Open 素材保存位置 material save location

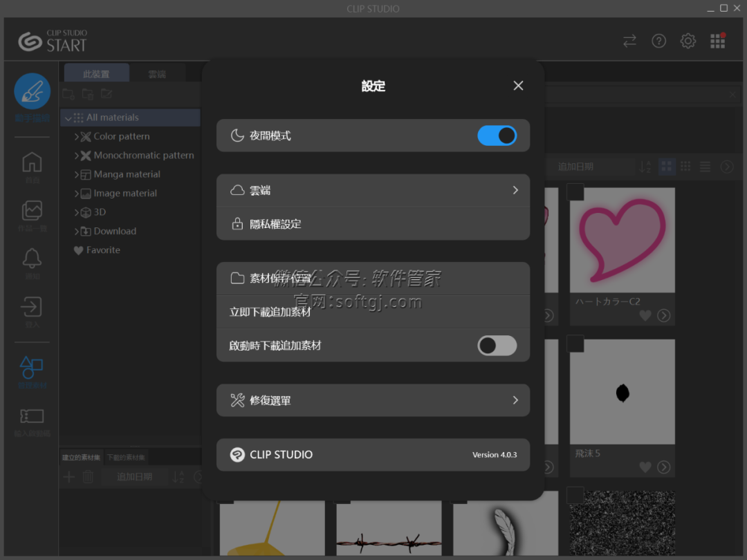click(373, 279)
